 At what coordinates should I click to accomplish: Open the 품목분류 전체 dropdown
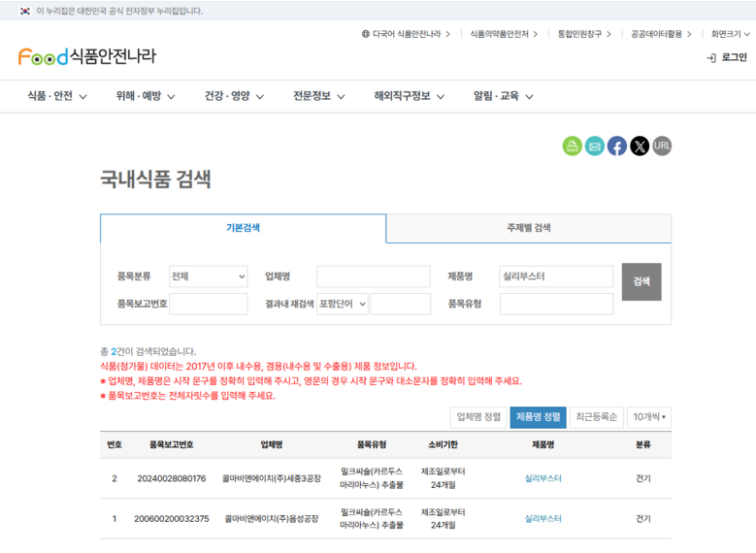click(x=208, y=276)
